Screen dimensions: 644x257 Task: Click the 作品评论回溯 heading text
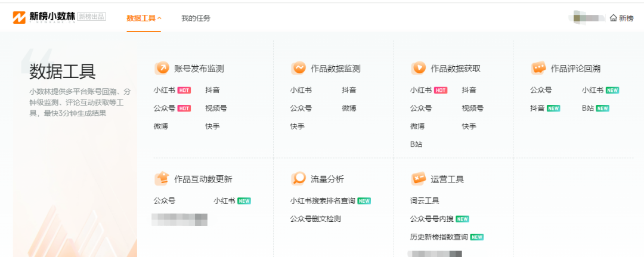[575, 69]
